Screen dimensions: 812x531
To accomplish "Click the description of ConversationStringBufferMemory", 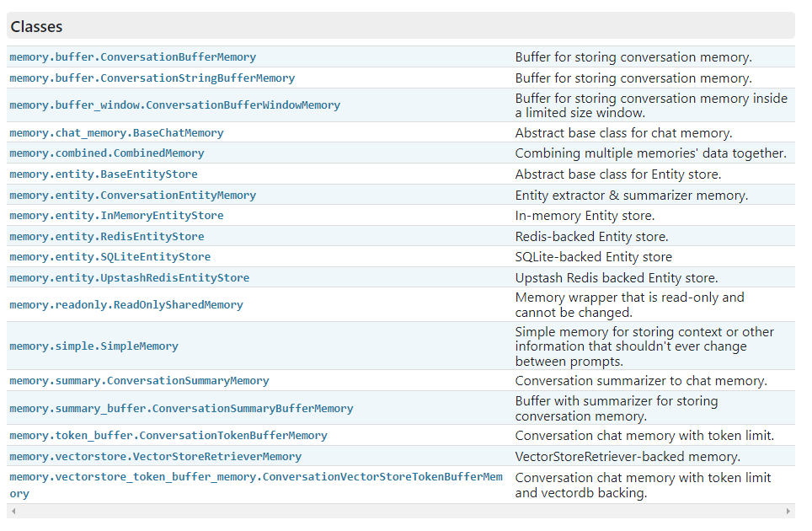I will tap(633, 78).
